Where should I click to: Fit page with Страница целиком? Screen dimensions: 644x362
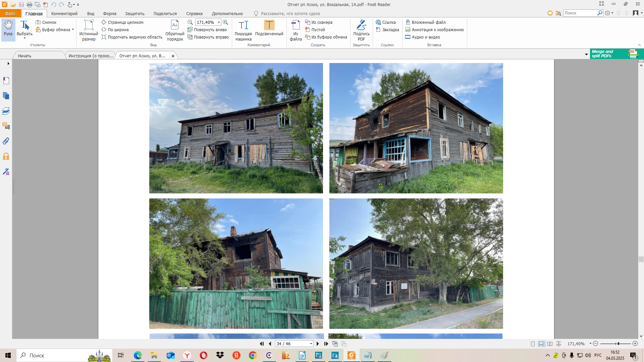coord(122,22)
